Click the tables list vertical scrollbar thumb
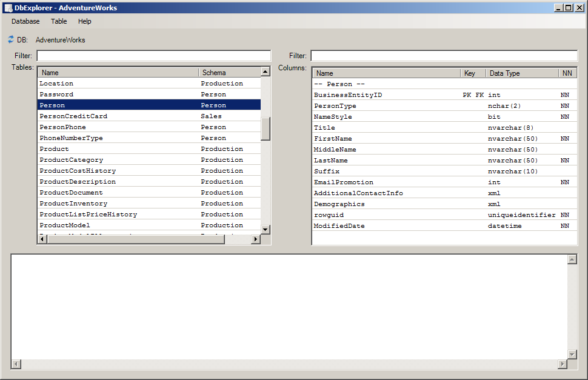 266,128
